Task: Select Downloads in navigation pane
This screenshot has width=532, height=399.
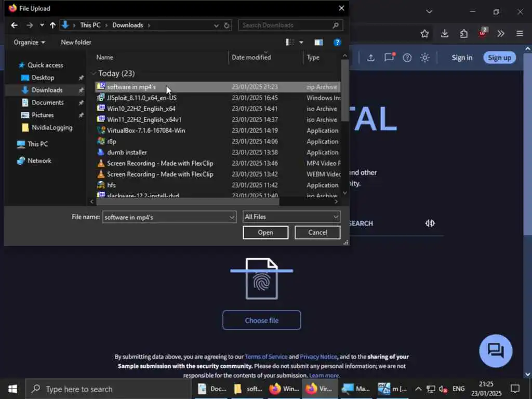Action: 47,90
